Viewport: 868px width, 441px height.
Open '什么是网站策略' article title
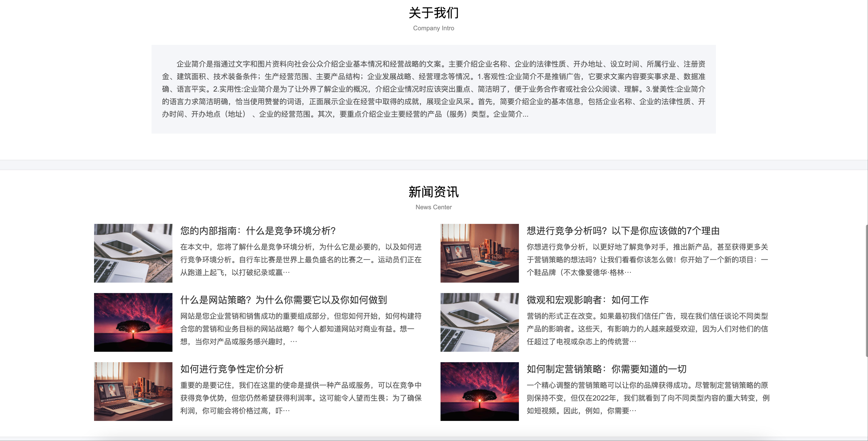(x=283, y=300)
